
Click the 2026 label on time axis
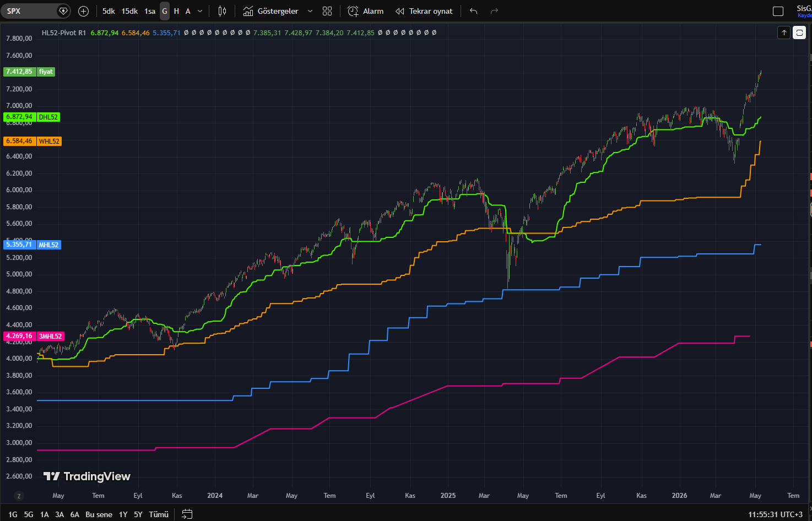(680, 496)
